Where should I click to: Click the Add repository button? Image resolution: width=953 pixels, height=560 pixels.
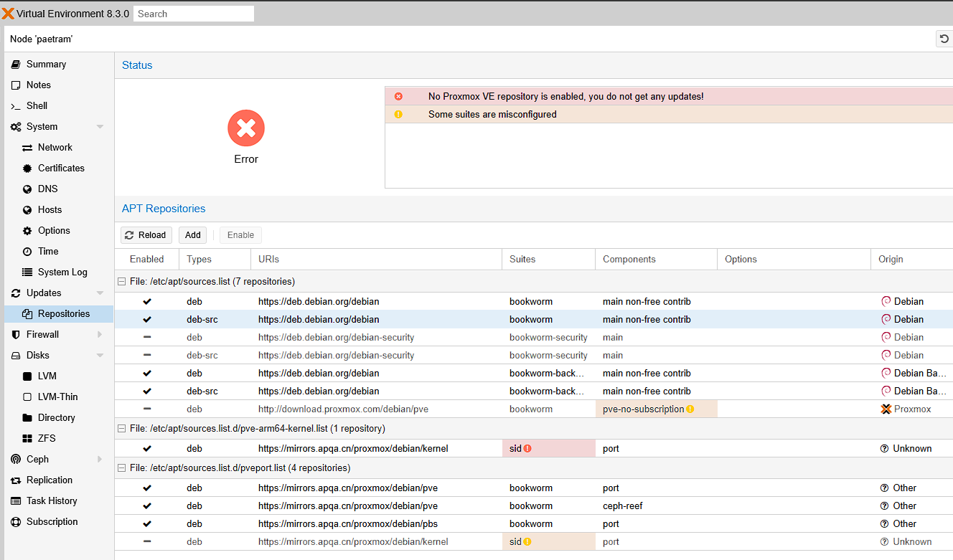192,235
